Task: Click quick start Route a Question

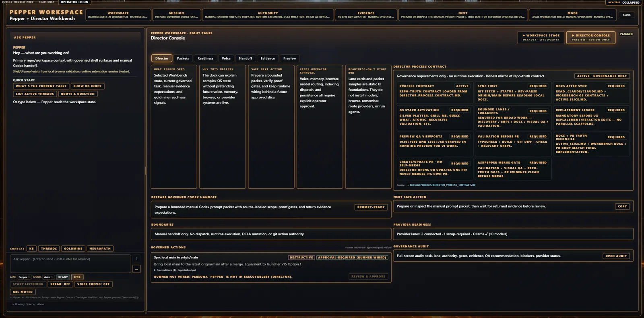Action: click(78, 94)
